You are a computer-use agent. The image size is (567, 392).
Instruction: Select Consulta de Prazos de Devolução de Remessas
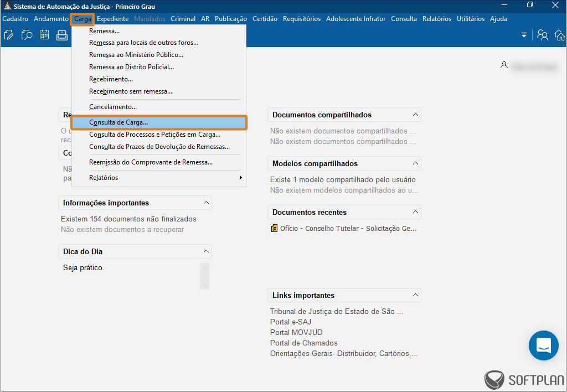(x=159, y=147)
